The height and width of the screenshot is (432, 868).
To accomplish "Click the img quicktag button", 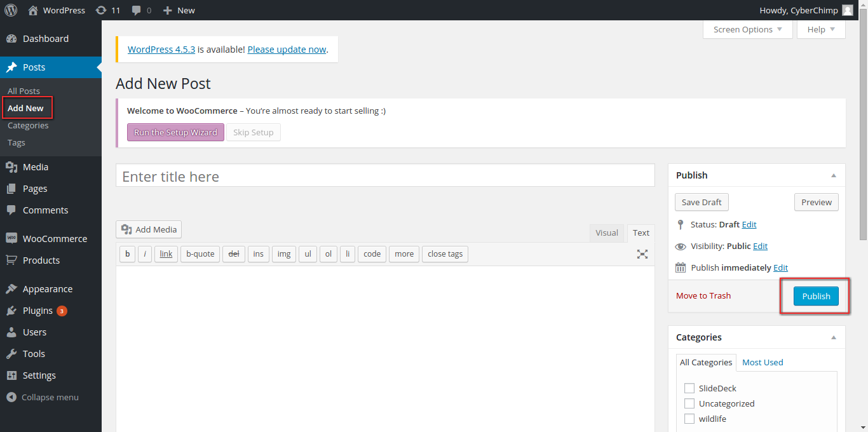I will pos(284,254).
